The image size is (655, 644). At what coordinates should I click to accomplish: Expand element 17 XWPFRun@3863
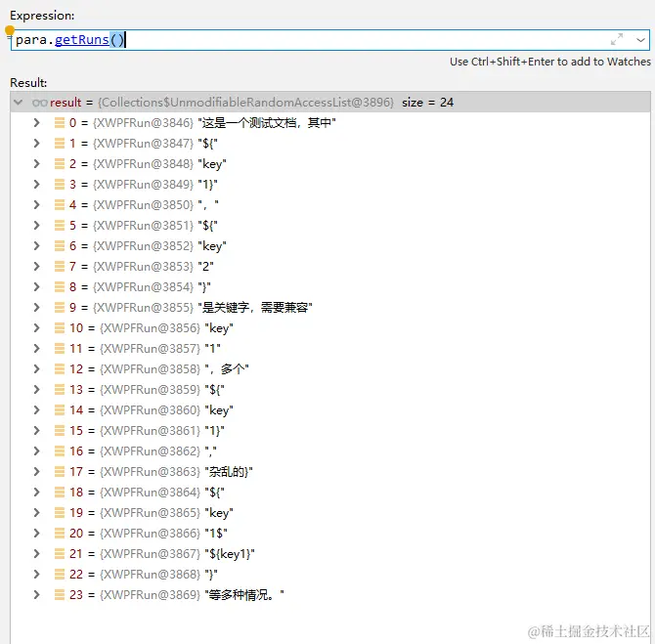click(37, 471)
